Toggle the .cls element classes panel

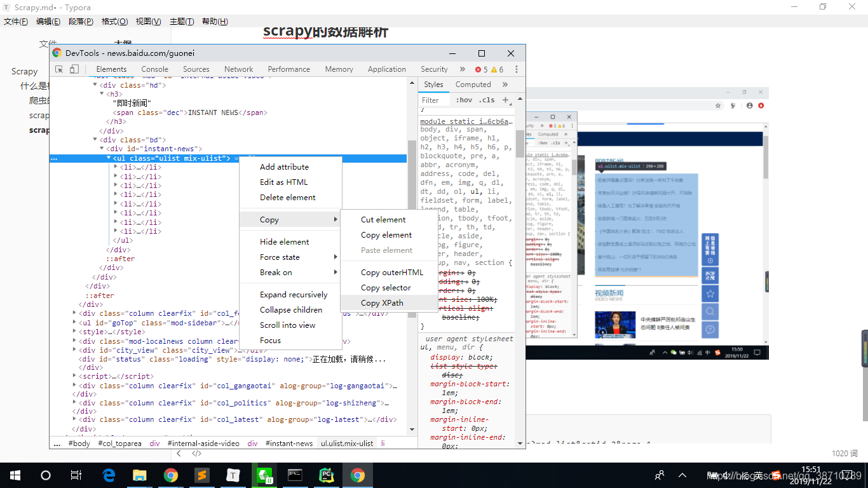pos(487,100)
